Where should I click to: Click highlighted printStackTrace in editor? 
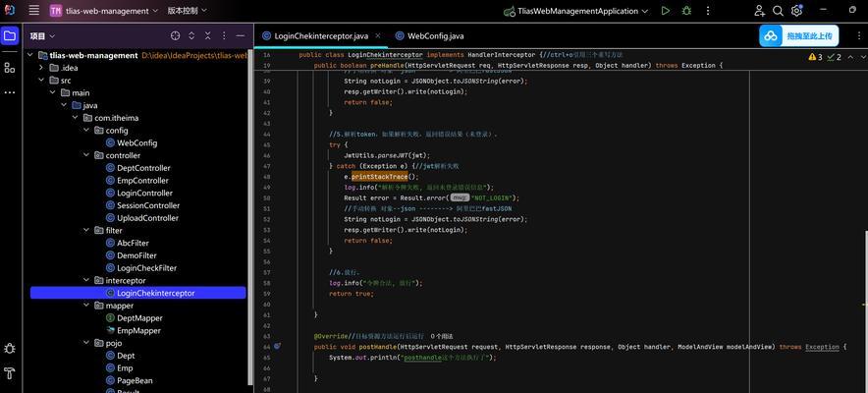[x=379, y=177]
